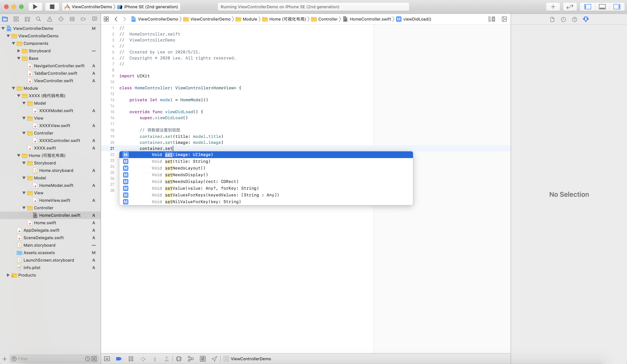The height and width of the screenshot is (364, 627).
Task: Open HomeView.swift in the navigator
Action: 54,200
